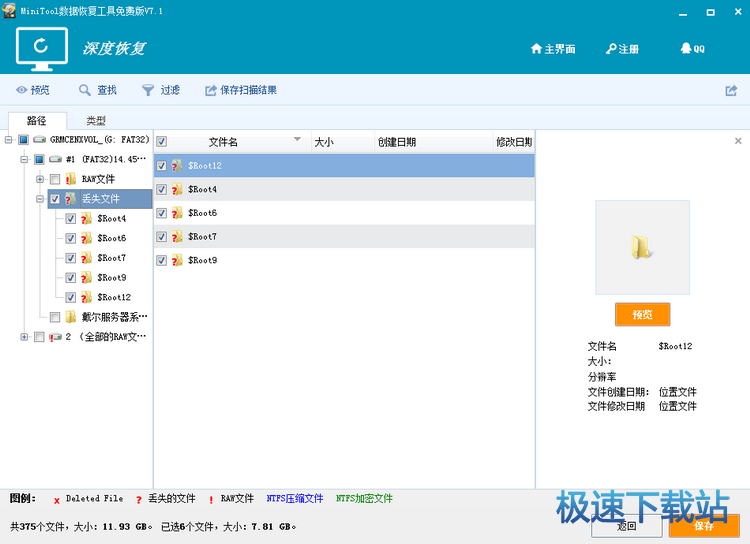
Task: Uncheck $Root6 in the file list
Action: pos(162,213)
